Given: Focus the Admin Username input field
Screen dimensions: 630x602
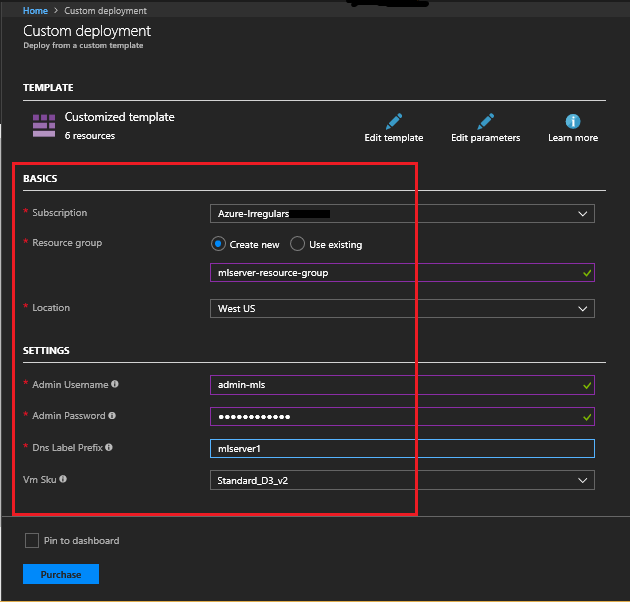Looking at the screenshot, I should pyautogui.click(x=402, y=385).
